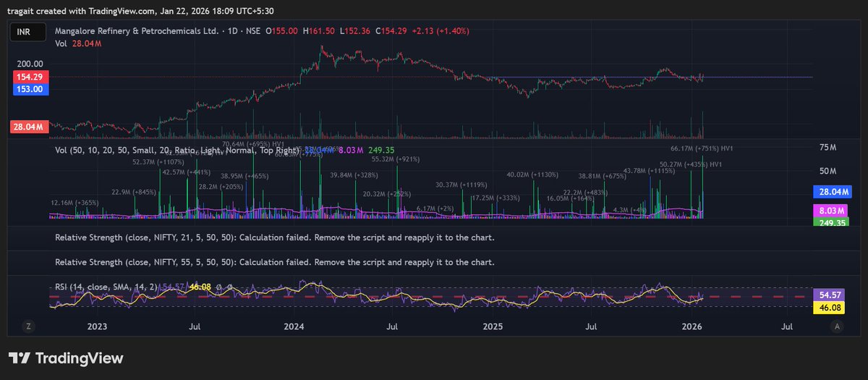Click the 38.81M (+675%) volume label

click(x=602, y=177)
